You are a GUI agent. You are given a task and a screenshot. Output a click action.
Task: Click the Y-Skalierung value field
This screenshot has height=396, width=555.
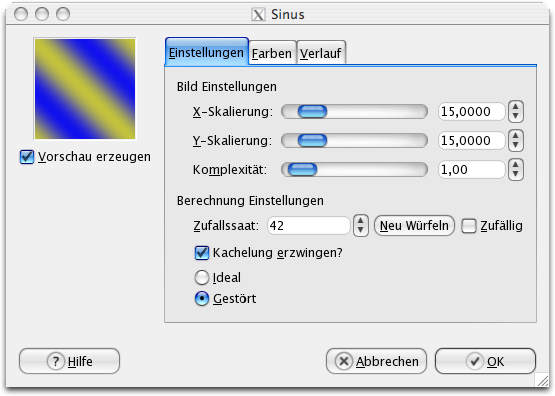coord(471,141)
